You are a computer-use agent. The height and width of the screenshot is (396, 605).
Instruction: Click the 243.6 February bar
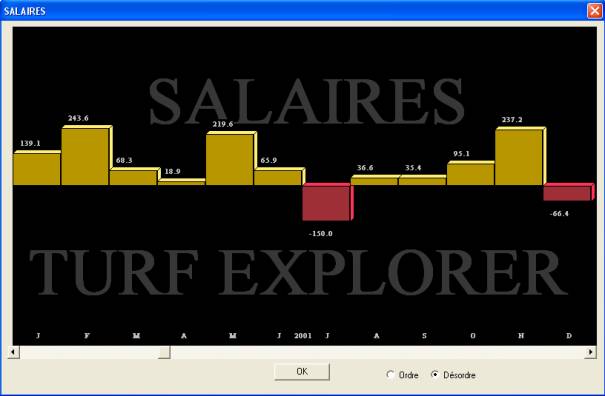87,155
